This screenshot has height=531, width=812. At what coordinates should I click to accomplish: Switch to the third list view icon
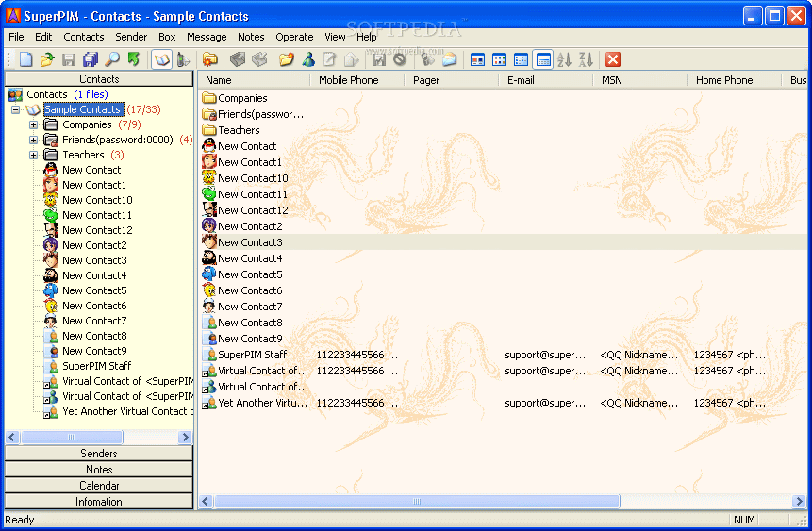coord(521,59)
